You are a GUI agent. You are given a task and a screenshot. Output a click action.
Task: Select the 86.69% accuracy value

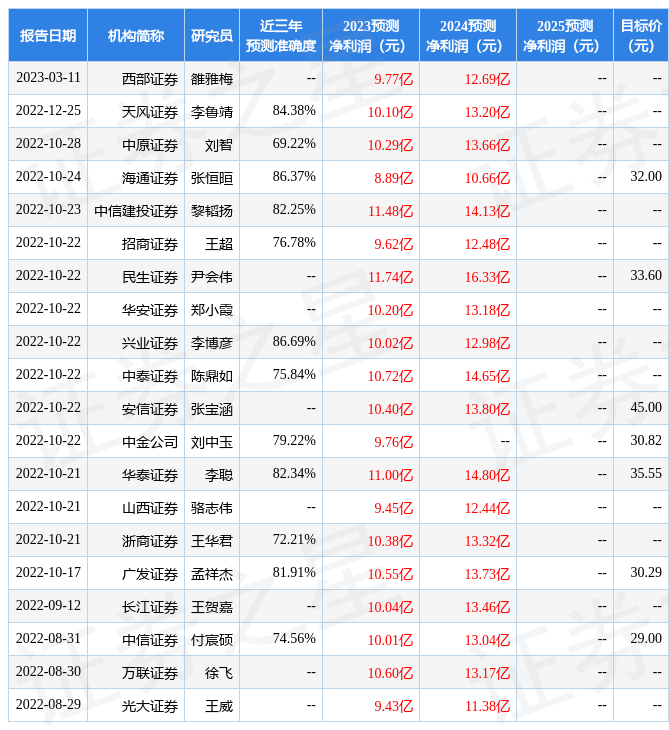click(x=294, y=342)
